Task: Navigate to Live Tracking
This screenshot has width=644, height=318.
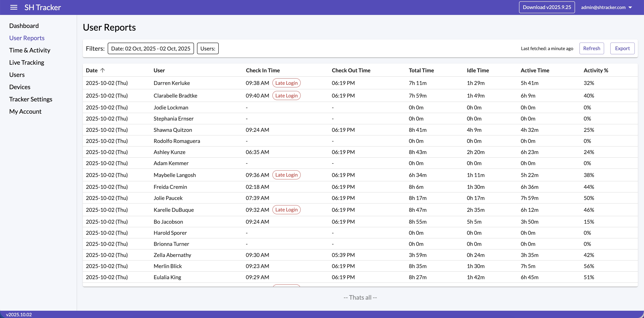Action: (x=26, y=62)
